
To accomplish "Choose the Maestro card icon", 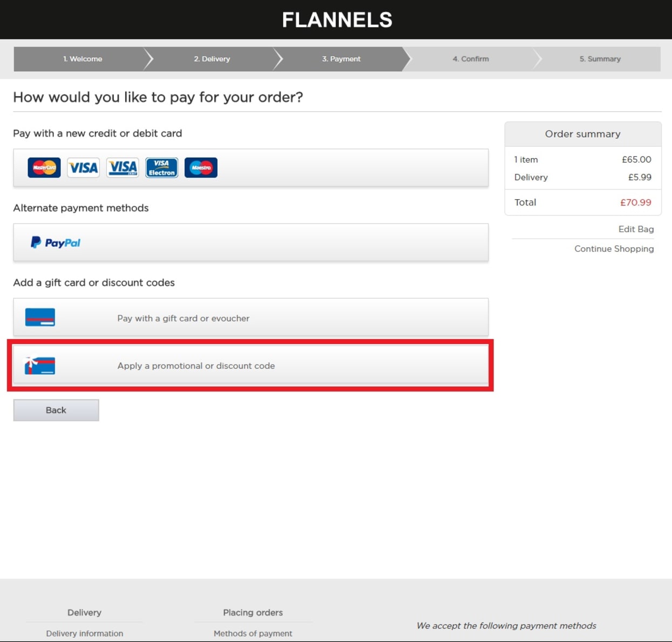I will (201, 168).
